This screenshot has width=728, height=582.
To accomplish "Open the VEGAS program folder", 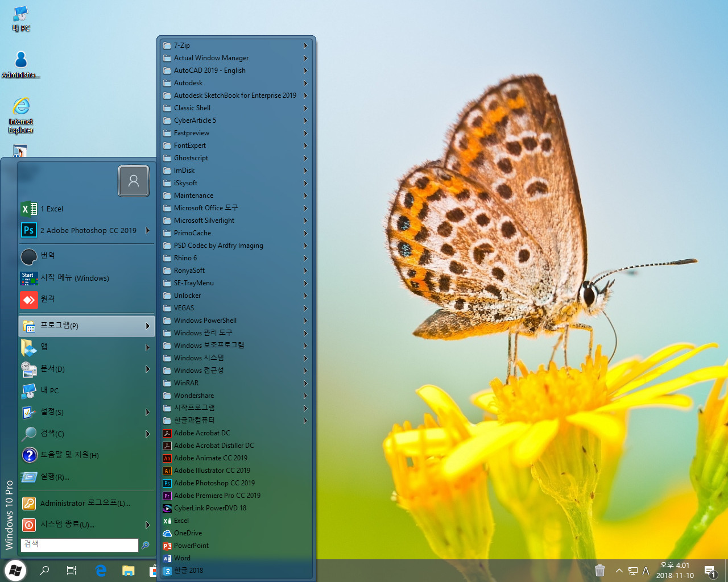I will tap(235, 308).
